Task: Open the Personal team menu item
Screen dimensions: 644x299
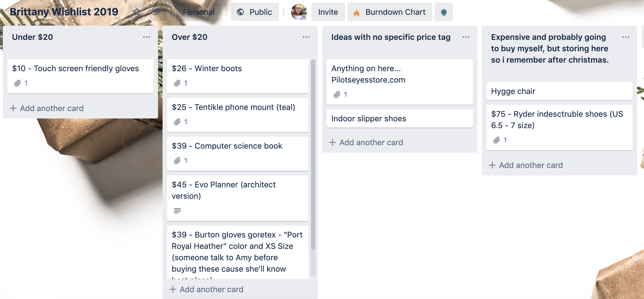Action: tap(199, 12)
